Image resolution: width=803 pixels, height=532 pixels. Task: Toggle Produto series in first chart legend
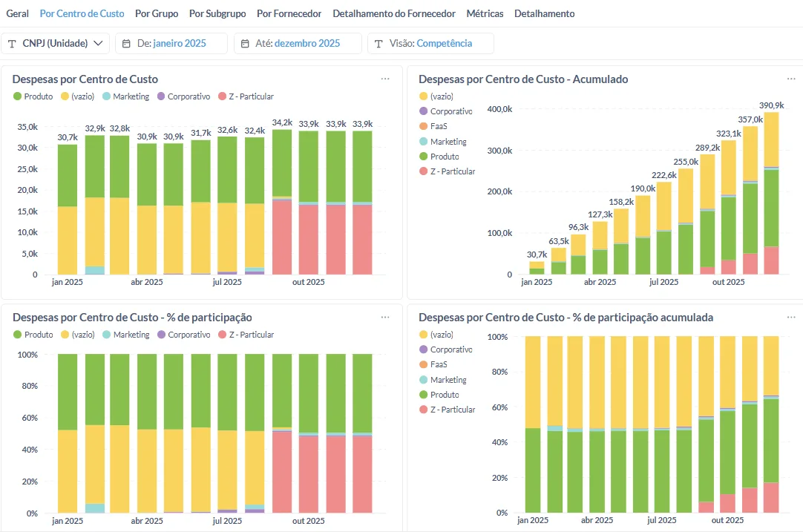point(33,96)
